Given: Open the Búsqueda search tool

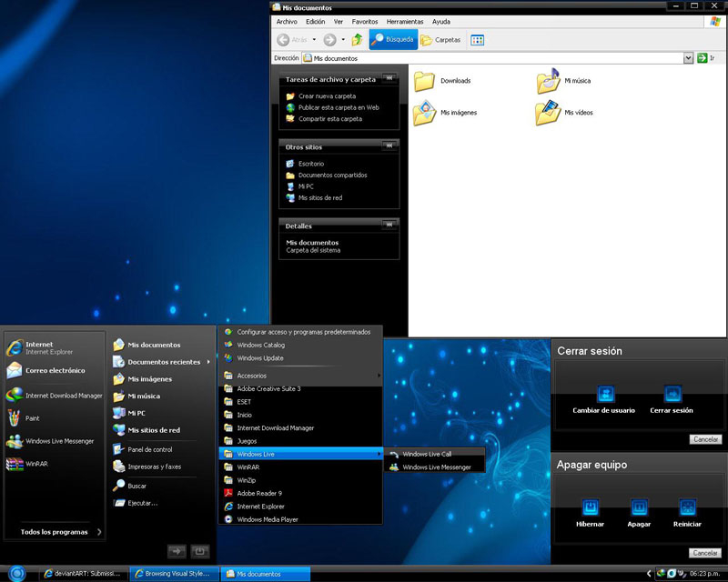Looking at the screenshot, I should pos(393,39).
